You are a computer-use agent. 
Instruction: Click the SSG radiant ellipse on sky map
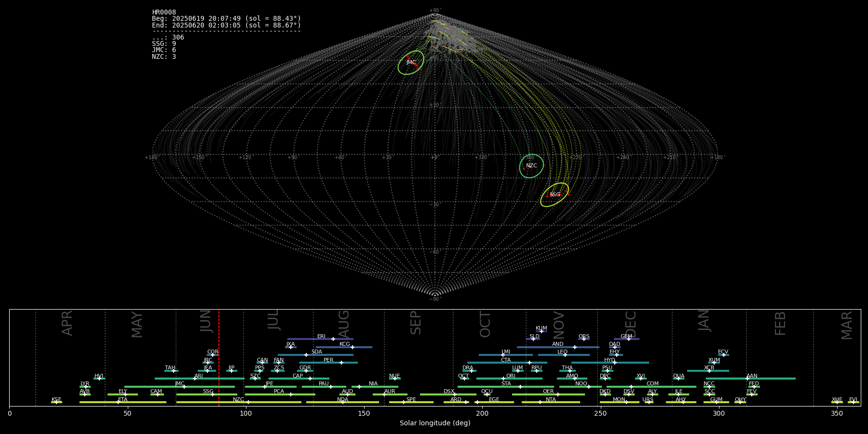555,195
